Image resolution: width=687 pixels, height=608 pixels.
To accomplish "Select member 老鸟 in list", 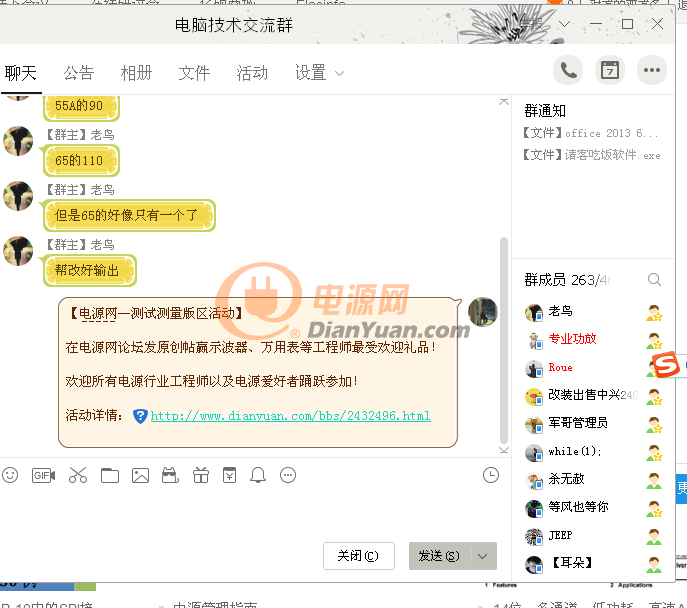I will pos(593,312).
